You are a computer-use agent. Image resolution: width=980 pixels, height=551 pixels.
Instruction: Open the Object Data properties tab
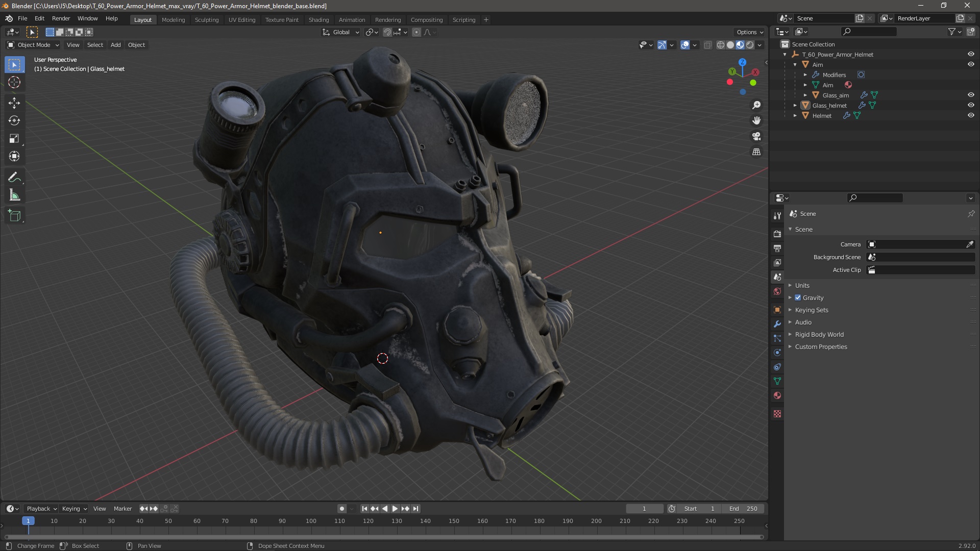[777, 381]
